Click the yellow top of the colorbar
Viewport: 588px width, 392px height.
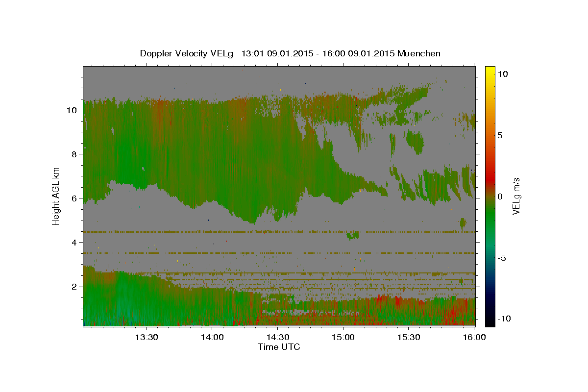(490, 71)
